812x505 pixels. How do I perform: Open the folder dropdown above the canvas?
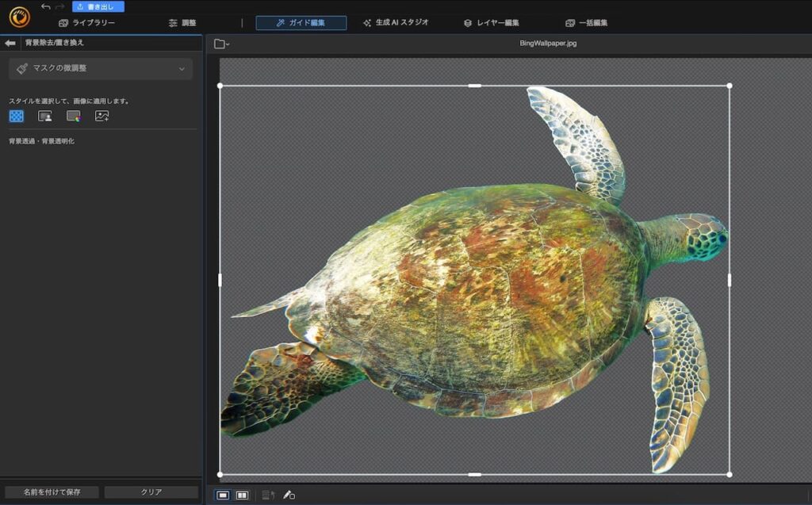[222, 44]
